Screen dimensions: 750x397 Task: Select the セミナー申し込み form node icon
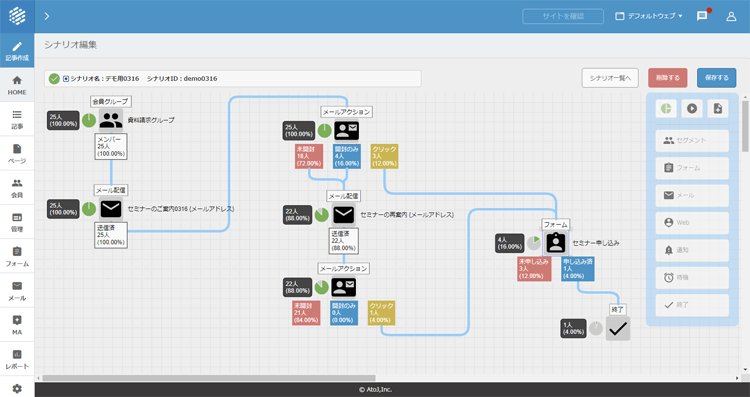555,243
